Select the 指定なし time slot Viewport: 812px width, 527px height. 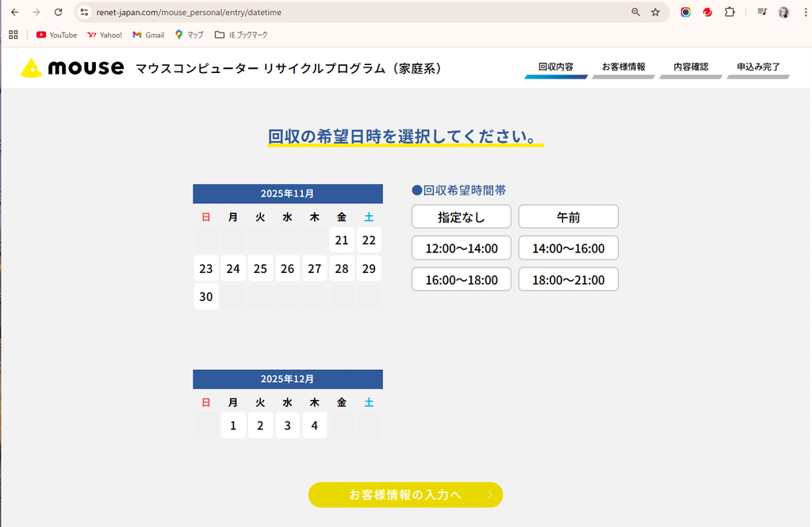[x=461, y=217]
